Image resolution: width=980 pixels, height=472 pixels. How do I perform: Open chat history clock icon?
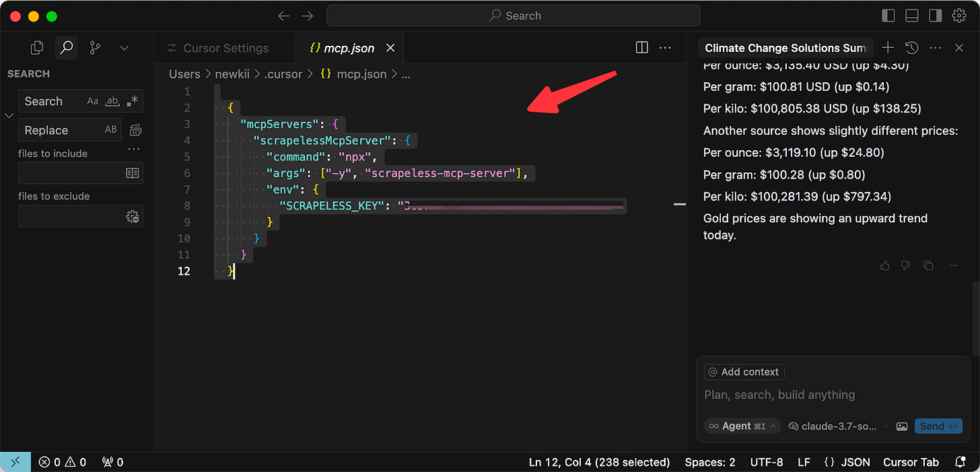911,48
